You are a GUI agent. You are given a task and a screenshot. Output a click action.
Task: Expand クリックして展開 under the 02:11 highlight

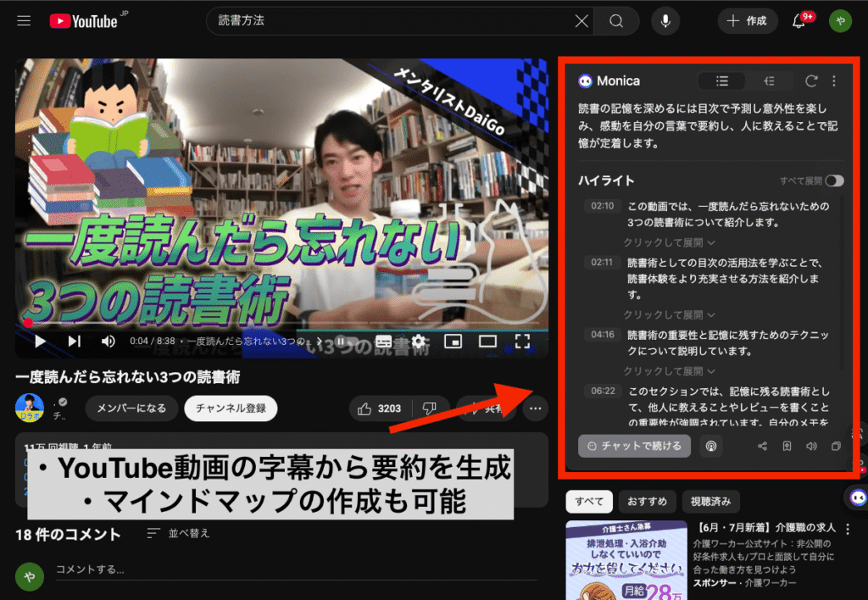tap(669, 314)
